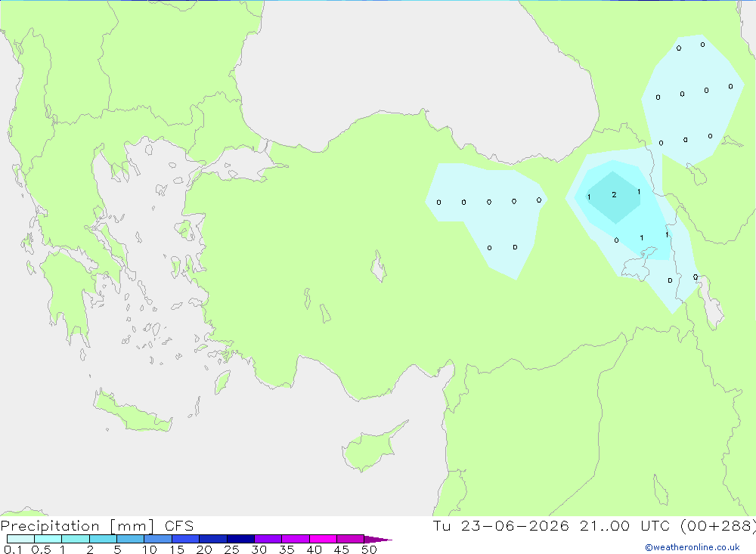Click the legend label '45'
Image resolution: width=756 pixels, height=554 pixels.
pyautogui.click(x=342, y=549)
